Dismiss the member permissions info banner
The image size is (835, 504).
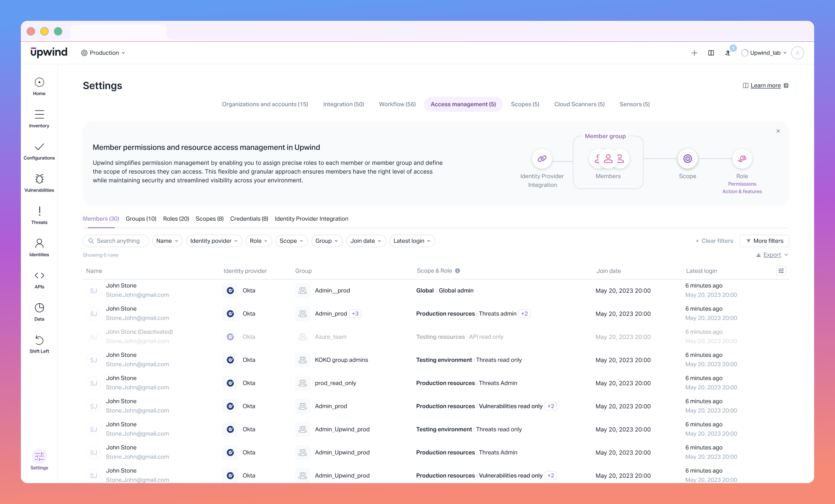tap(778, 131)
